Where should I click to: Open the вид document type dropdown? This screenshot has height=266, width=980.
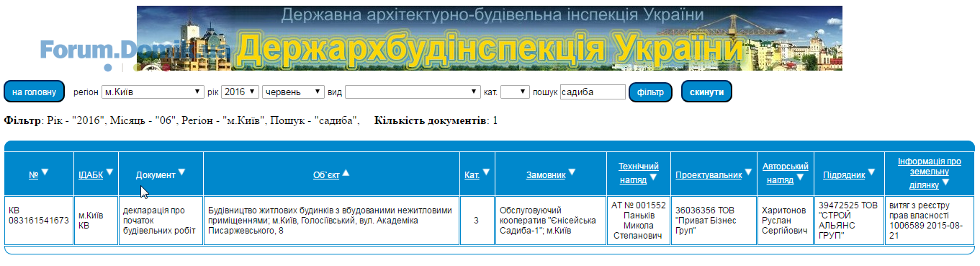[413, 92]
